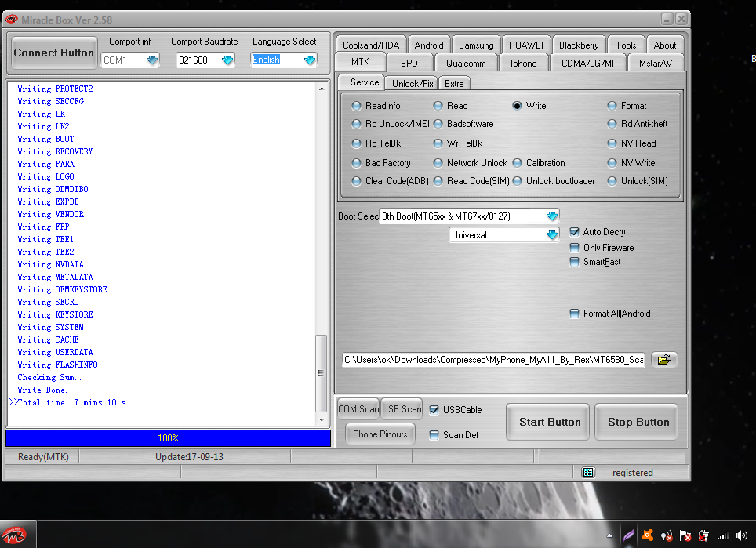Expand the Boot Select dropdown
Image resolution: width=756 pixels, height=548 pixels.
click(x=552, y=216)
